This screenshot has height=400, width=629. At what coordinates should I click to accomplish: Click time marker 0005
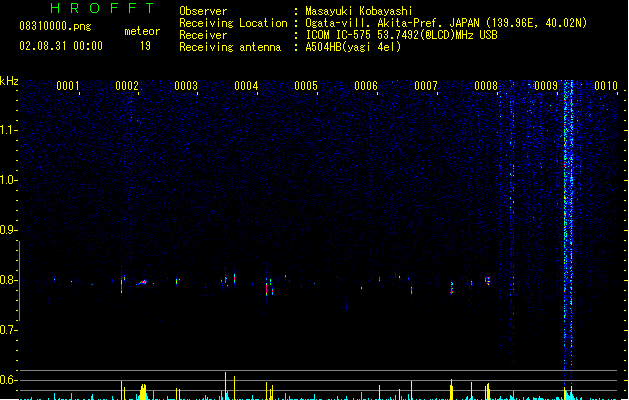pyautogui.click(x=306, y=86)
